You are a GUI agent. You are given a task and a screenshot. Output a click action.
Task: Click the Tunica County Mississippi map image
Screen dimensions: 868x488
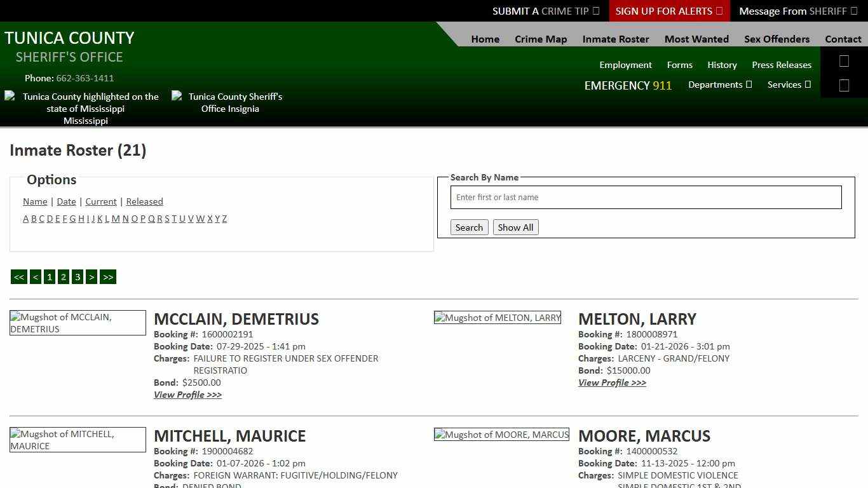pos(82,108)
